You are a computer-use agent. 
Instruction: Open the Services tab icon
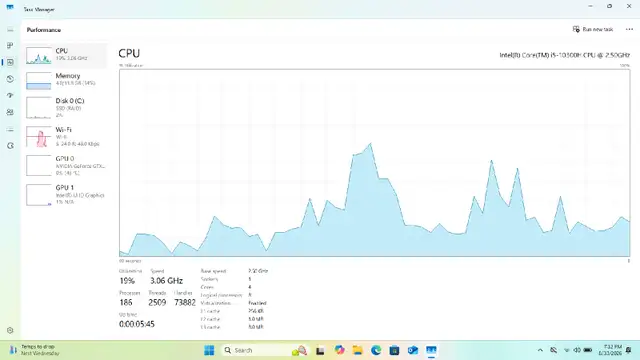point(10,146)
